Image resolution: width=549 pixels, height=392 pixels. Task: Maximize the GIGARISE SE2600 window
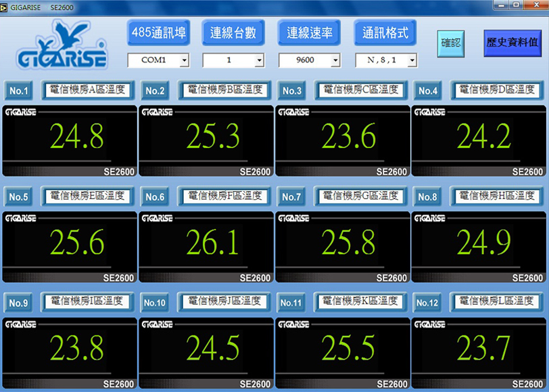(516, 5)
